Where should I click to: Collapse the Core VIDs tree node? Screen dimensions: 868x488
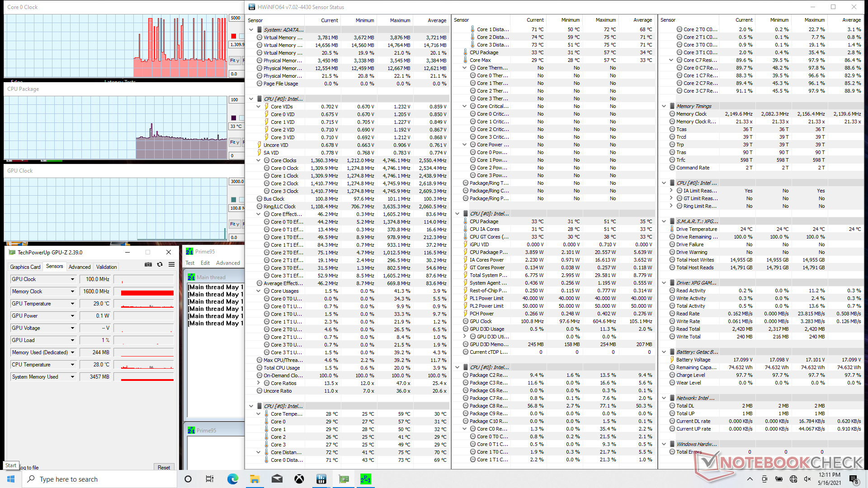(259, 107)
